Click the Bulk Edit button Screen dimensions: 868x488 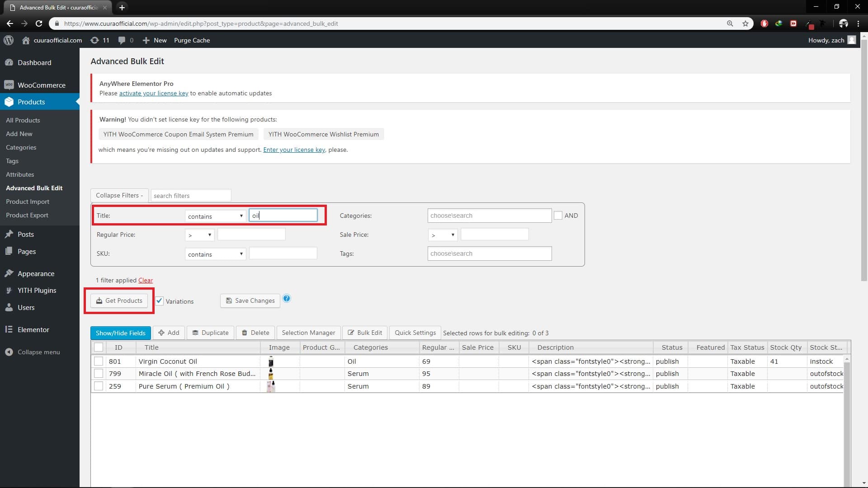(x=365, y=333)
